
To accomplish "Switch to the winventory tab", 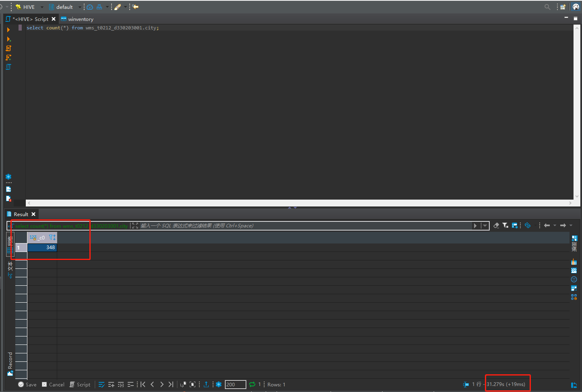I will (x=77, y=19).
